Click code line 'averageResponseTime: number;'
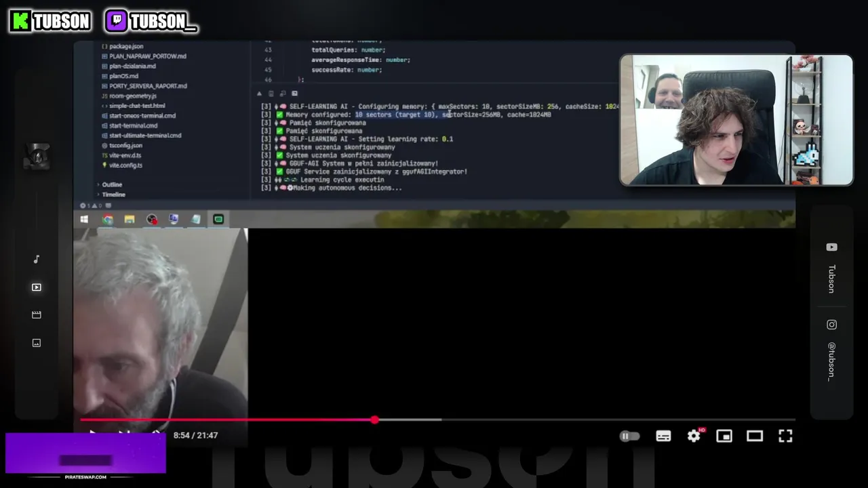The width and height of the screenshot is (868, 488). click(x=361, y=60)
